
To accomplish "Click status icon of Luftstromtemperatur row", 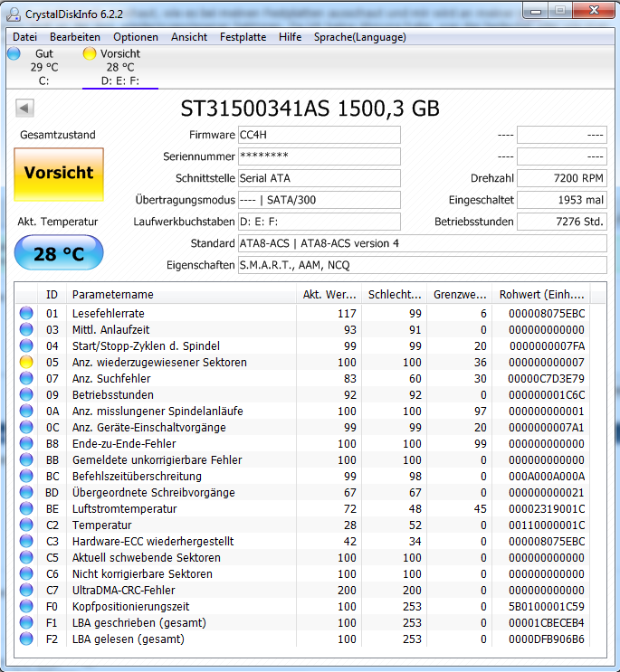I will [x=26, y=508].
